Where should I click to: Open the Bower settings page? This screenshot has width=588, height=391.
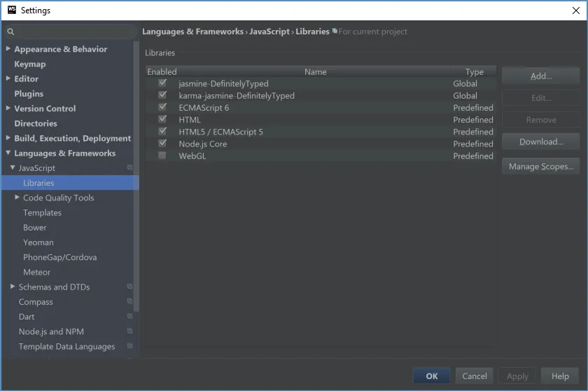point(35,228)
